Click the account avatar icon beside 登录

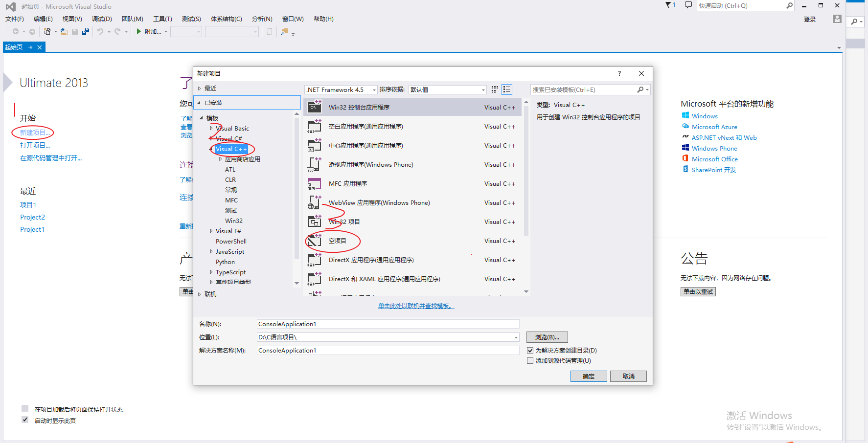pos(837,19)
